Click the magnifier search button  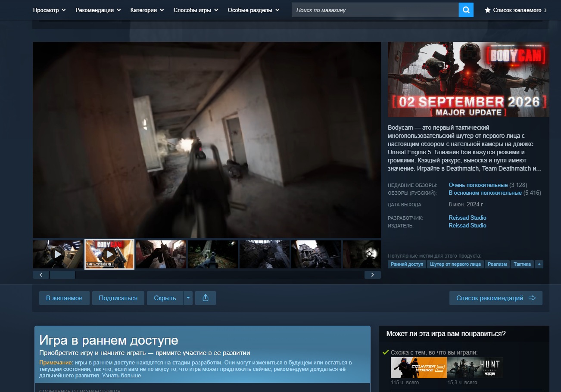pos(466,10)
